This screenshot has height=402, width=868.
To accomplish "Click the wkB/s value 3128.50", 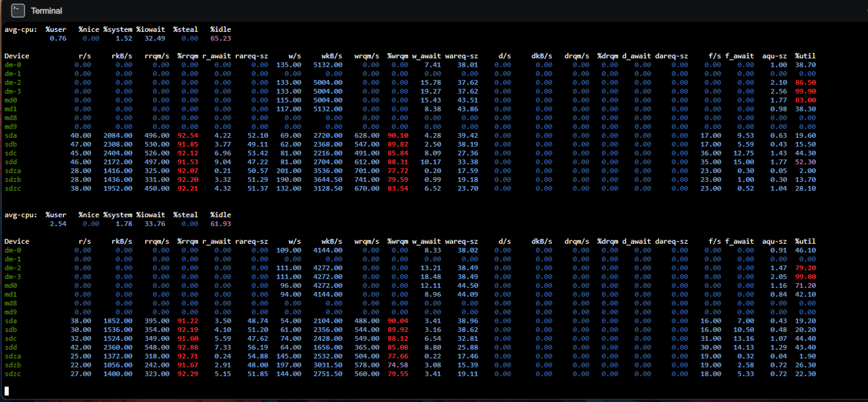I will [x=328, y=189].
